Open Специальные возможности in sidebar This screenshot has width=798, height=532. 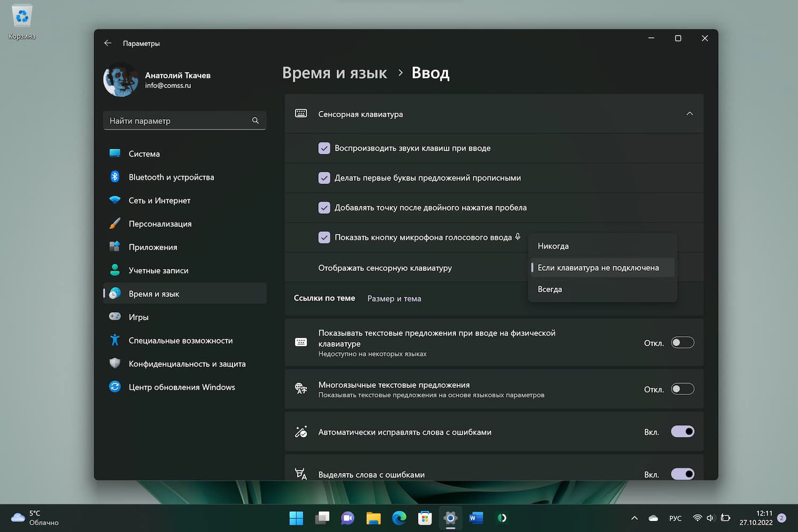click(x=180, y=340)
